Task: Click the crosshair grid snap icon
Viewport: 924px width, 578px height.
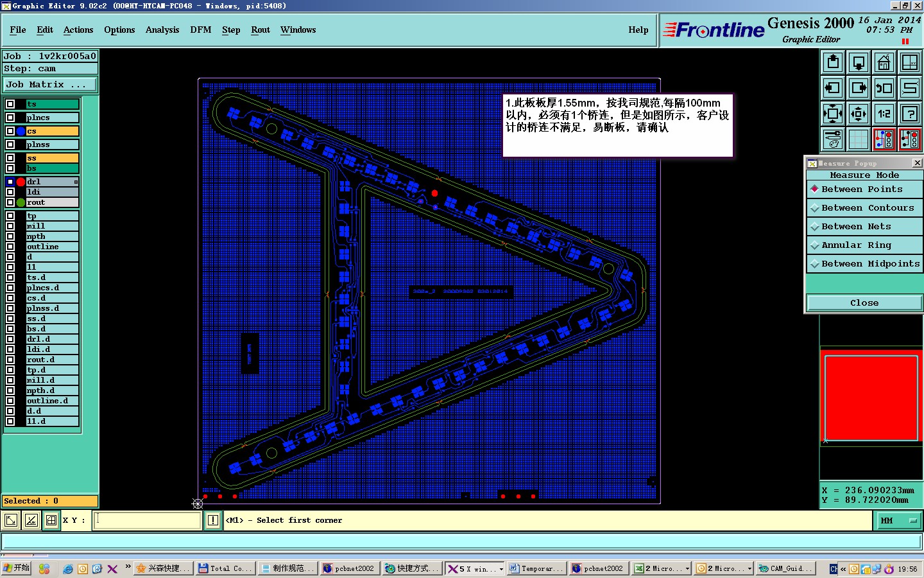Action: tap(51, 520)
